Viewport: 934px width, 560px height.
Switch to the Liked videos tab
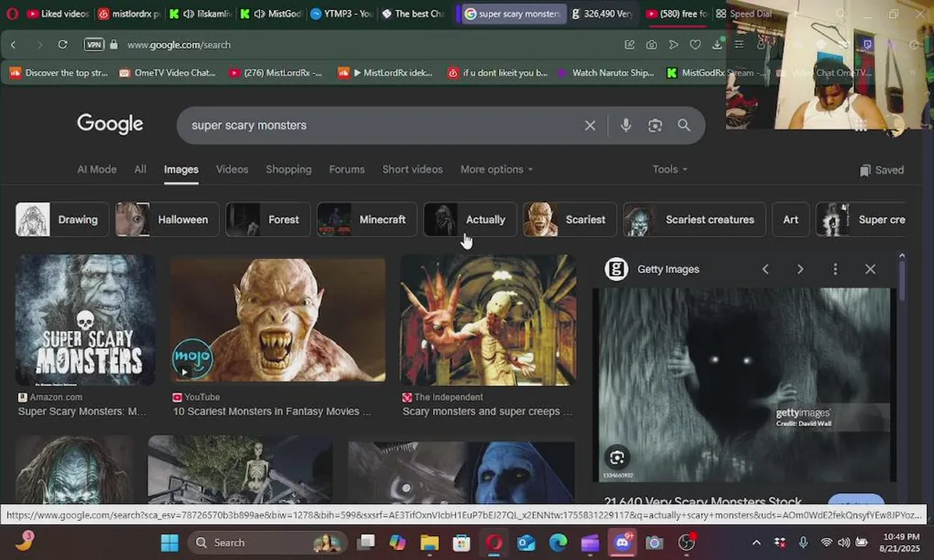57,13
